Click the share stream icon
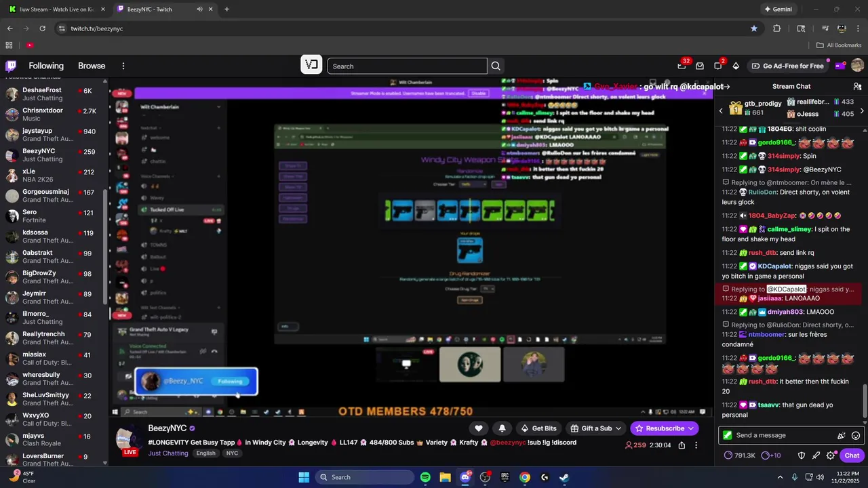The height and width of the screenshot is (488, 868). click(682, 445)
